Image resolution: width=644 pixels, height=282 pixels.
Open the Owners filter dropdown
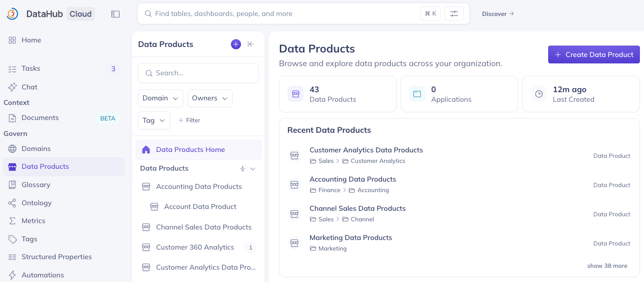(210, 98)
